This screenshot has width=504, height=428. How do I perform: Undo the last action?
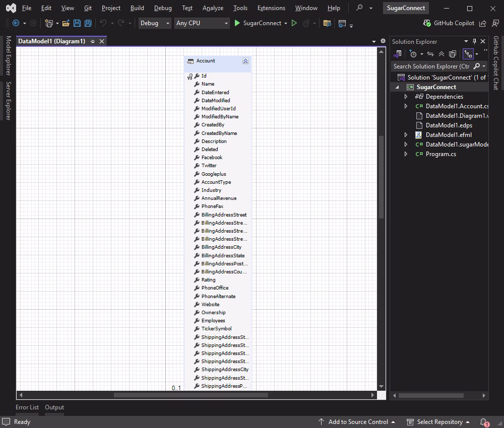(103, 23)
